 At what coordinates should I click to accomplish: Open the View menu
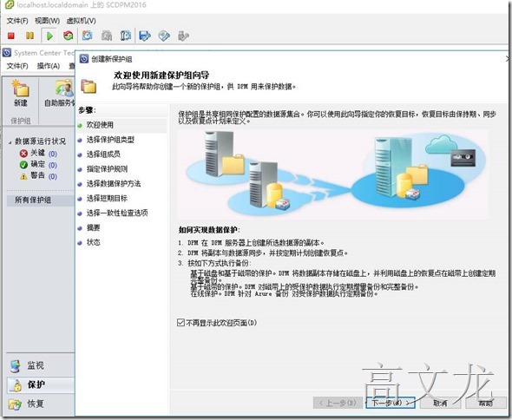click(48, 21)
